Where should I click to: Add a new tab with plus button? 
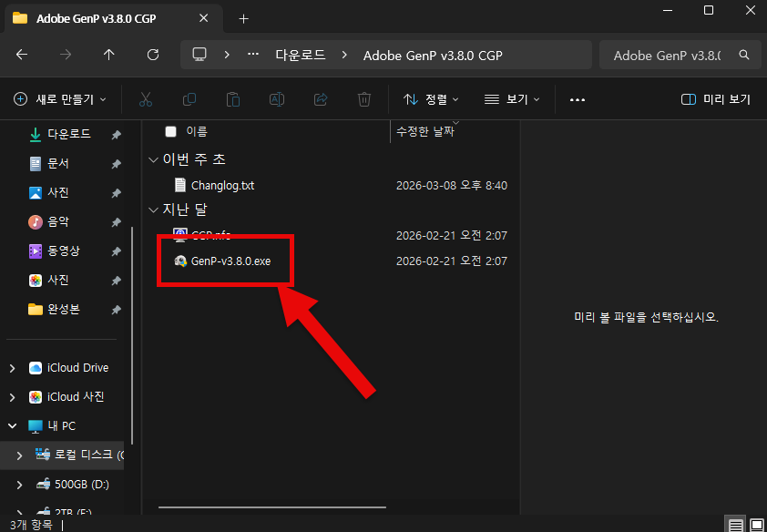(243, 19)
